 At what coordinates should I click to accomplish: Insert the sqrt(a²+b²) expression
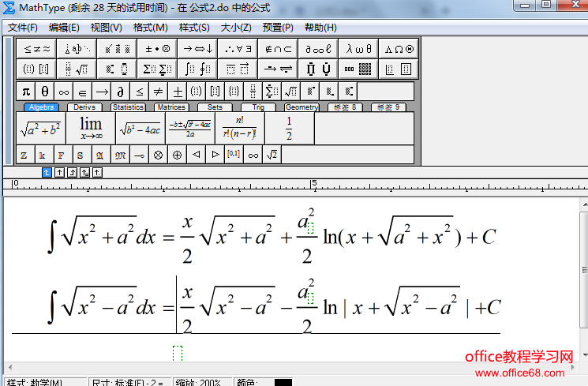click(x=41, y=128)
